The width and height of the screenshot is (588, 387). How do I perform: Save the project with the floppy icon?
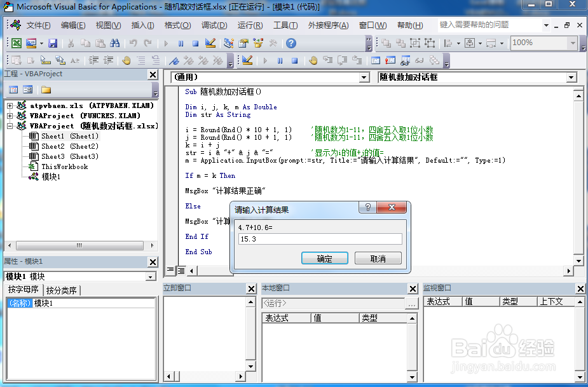(53, 43)
